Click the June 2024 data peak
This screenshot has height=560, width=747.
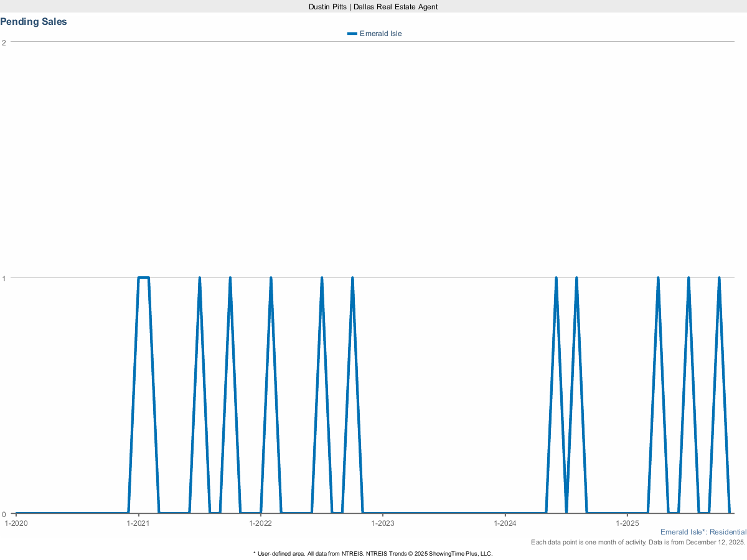click(556, 278)
